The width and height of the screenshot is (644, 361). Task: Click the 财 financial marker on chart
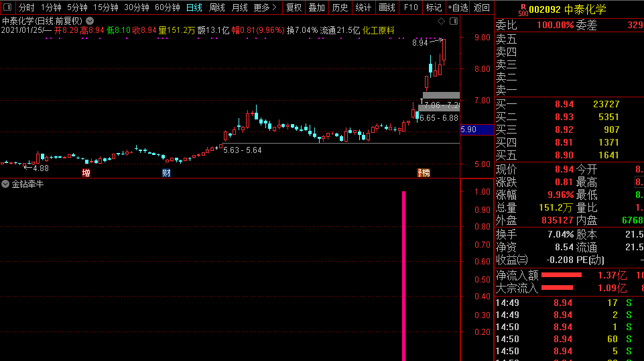[166, 173]
